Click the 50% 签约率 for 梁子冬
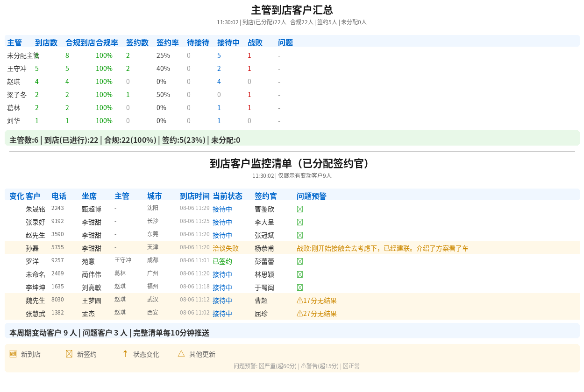584x392 pixels. [163, 95]
